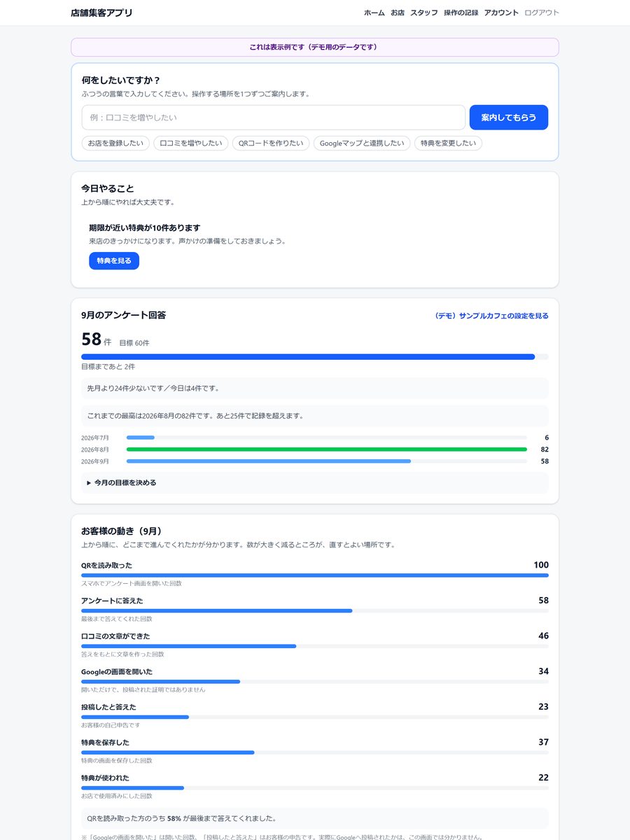Click the Googleの画面を開いた funnel label
630x840 pixels.
point(117,672)
